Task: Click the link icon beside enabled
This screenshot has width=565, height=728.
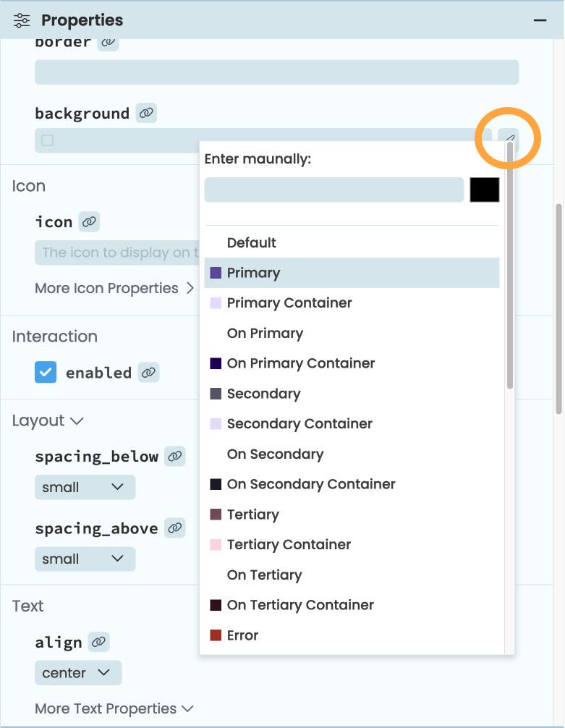Action: (150, 372)
